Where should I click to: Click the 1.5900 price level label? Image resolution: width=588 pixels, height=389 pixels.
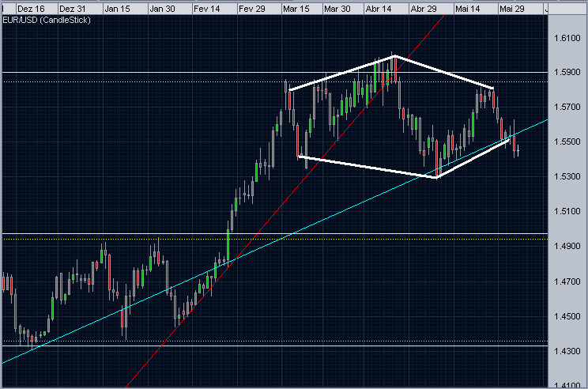pos(567,72)
